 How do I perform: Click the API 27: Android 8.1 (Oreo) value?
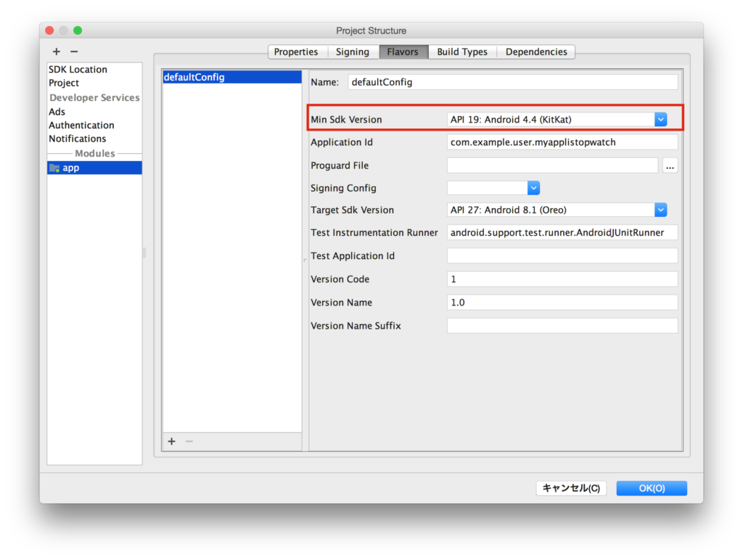coord(509,210)
